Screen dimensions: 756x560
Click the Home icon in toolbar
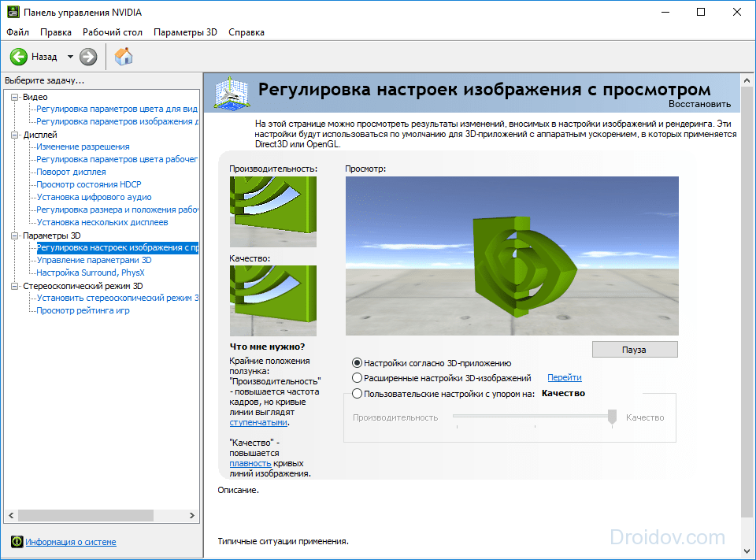(x=124, y=57)
